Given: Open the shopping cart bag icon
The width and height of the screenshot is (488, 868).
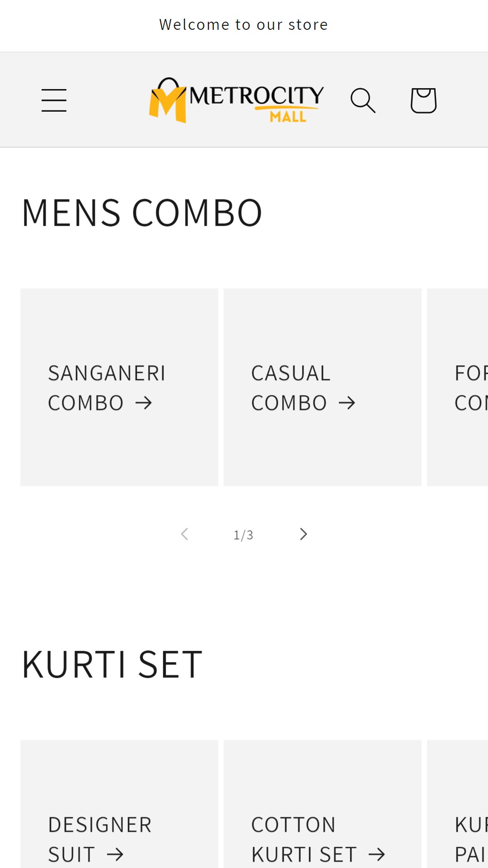Looking at the screenshot, I should pyautogui.click(x=423, y=100).
